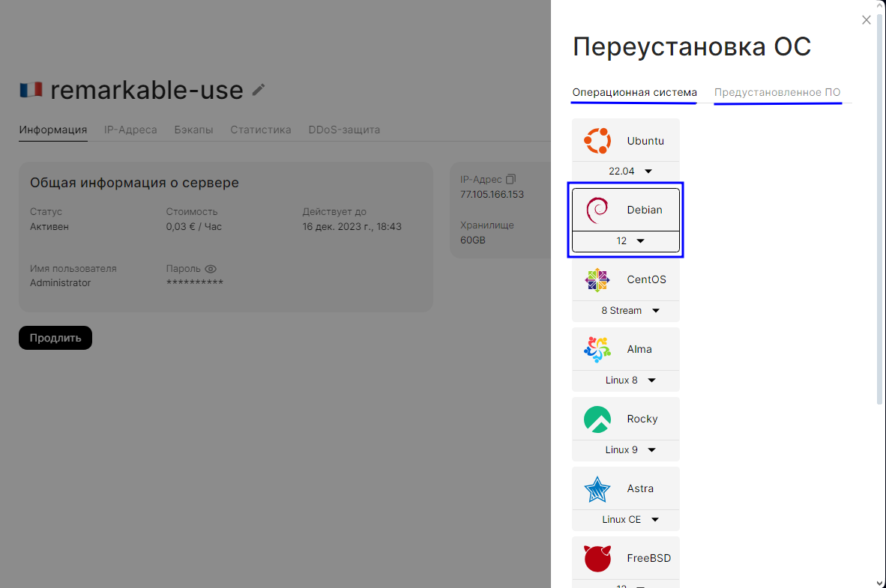The width and height of the screenshot is (886, 588).
Task: Click the pencil icon to rename server
Action: point(259,90)
